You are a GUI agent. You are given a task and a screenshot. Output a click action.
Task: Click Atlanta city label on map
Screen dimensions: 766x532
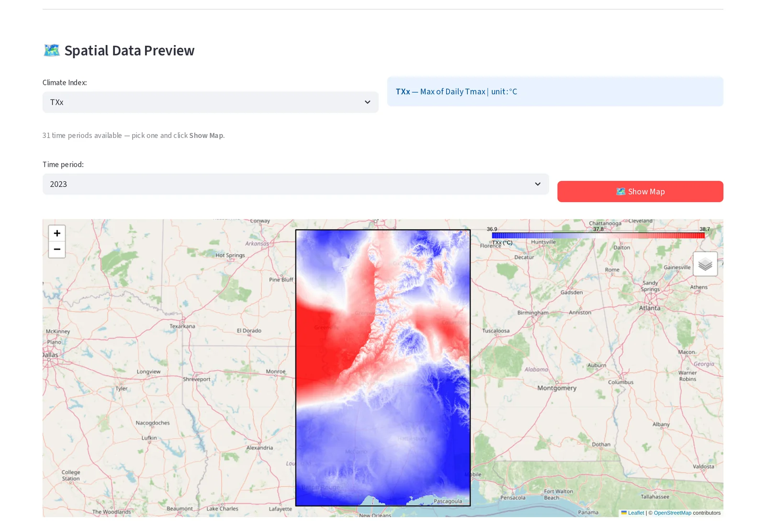[x=650, y=308]
